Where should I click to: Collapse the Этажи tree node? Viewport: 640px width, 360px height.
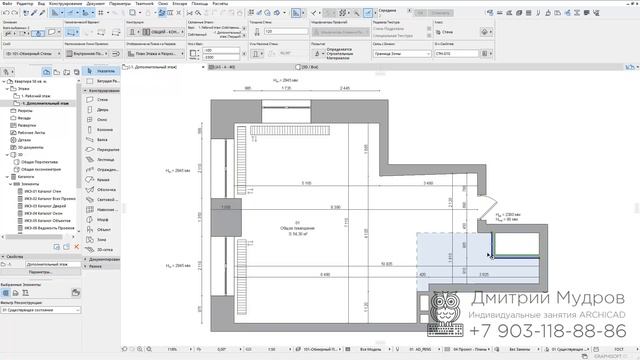(7, 89)
